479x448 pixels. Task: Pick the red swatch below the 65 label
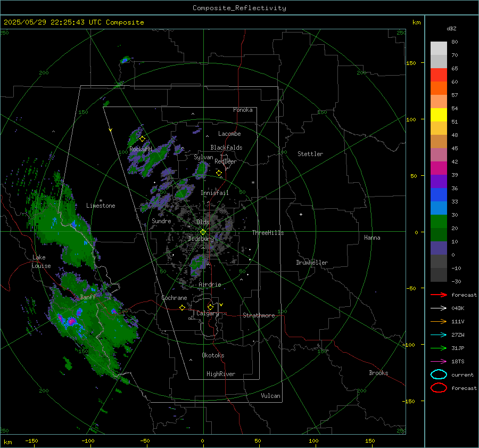coord(439,75)
